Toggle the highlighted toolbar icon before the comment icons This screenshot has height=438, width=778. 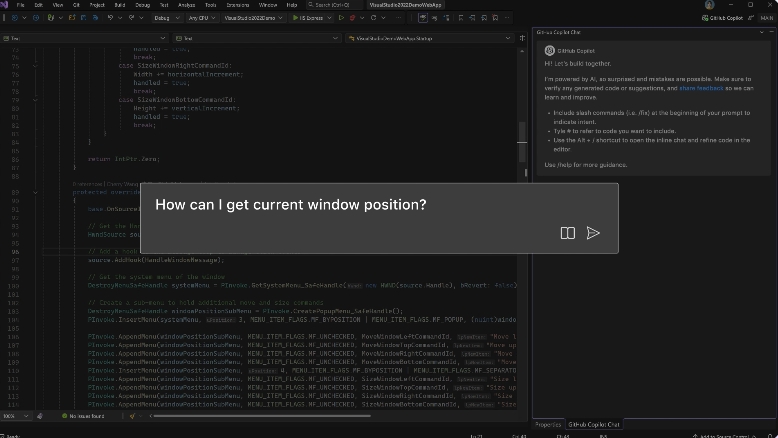[423, 18]
